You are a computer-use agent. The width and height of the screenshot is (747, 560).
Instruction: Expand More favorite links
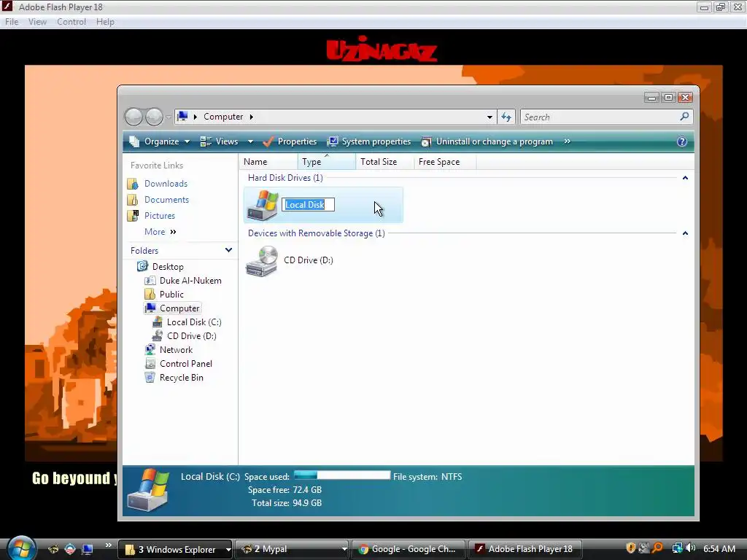[160, 232]
